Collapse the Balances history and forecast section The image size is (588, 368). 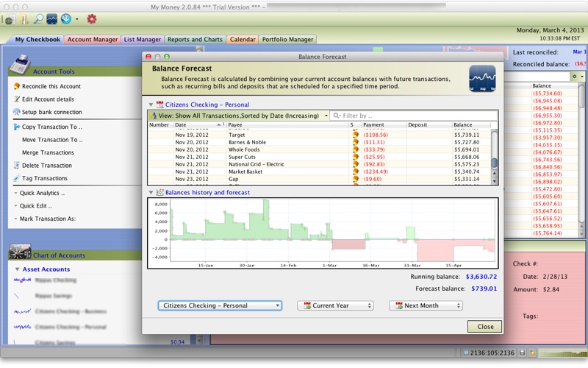(151, 193)
